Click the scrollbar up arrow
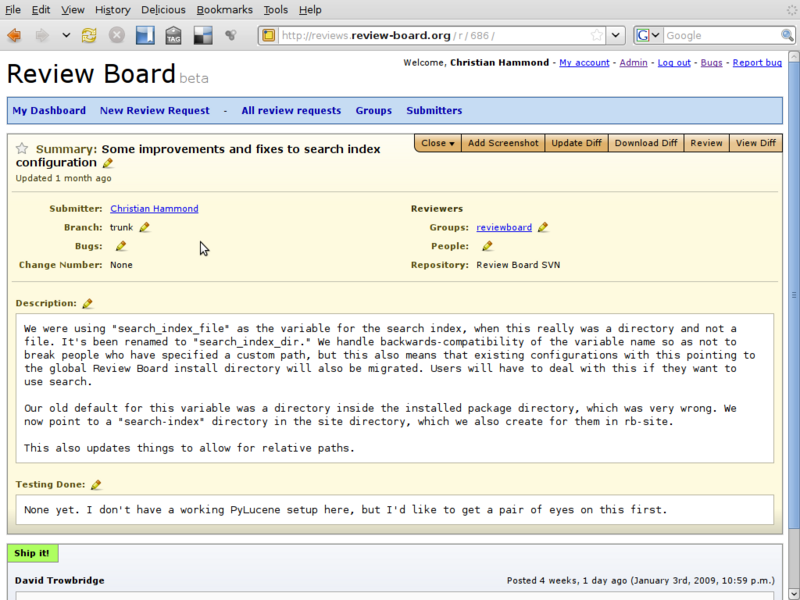The width and height of the screenshot is (800, 600). pyautogui.click(x=794, y=56)
